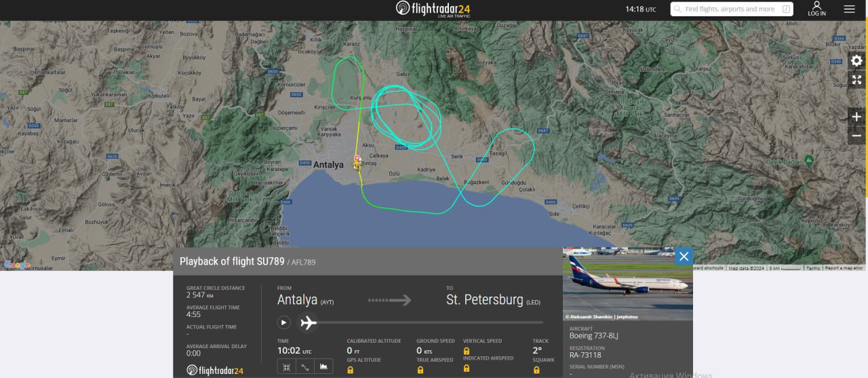868x378 pixels.
Task: Play the SU789 flight playback
Action: [x=284, y=322]
